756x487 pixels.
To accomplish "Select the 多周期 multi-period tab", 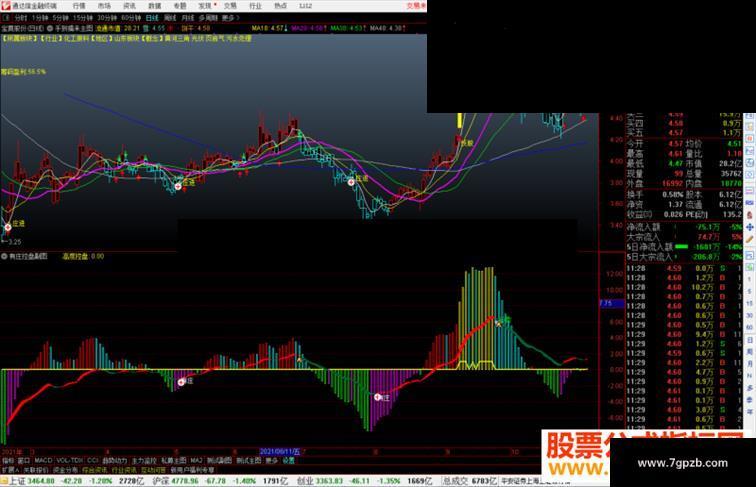I will (208, 18).
